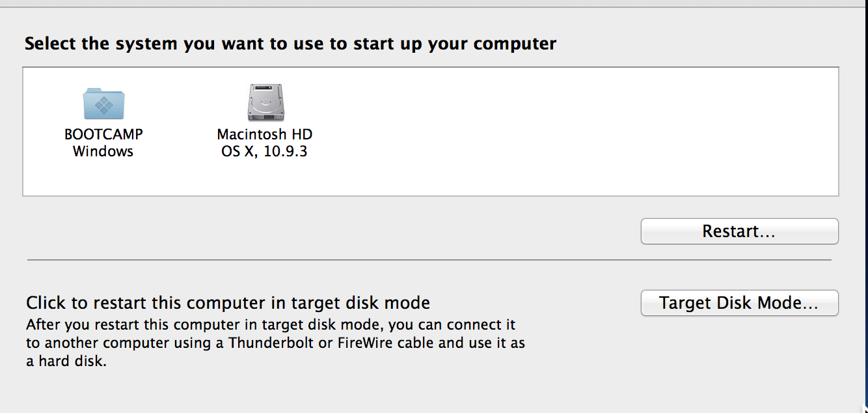The height and width of the screenshot is (413, 868).
Task: Click the OS X, 10.9.3 version label
Action: click(265, 152)
